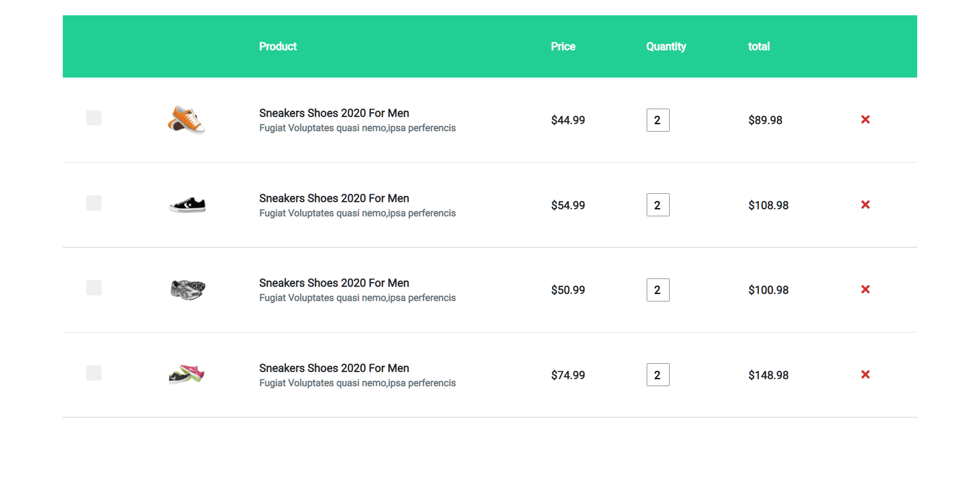
Task: Click the quantity input showing 2 for $50.99 item
Action: click(x=658, y=290)
